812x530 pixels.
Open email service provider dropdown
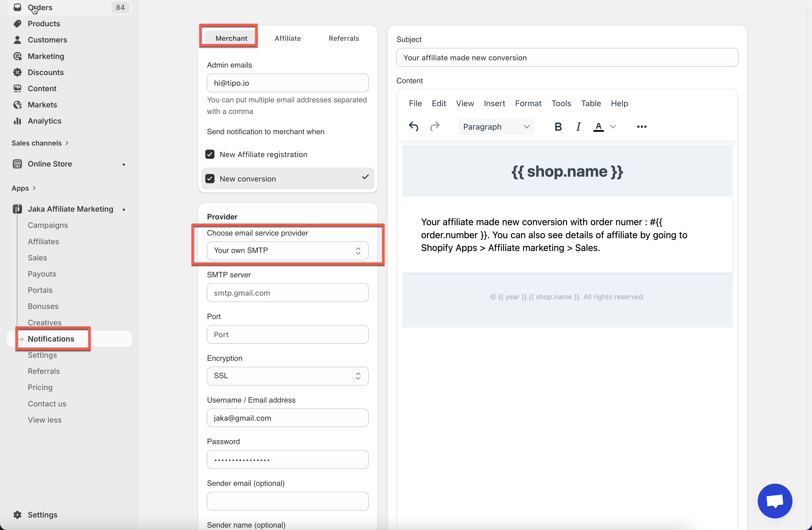pos(287,251)
